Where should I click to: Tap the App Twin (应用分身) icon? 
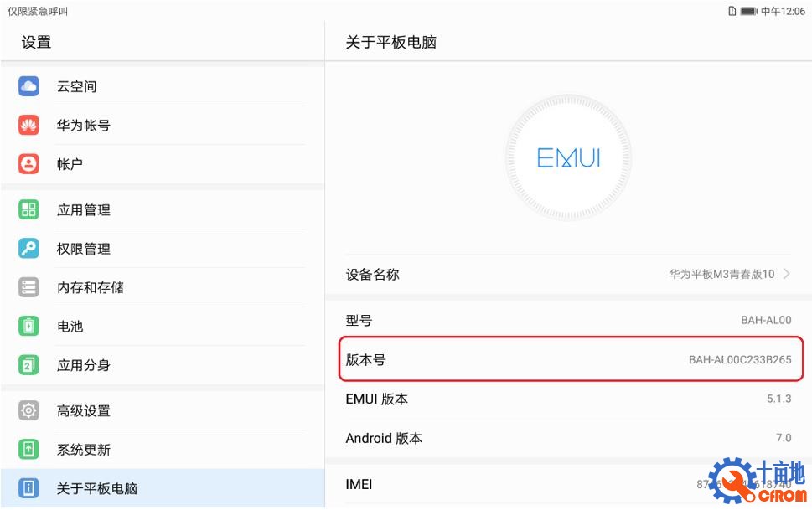pyautogui.click(x=29, y=365)
